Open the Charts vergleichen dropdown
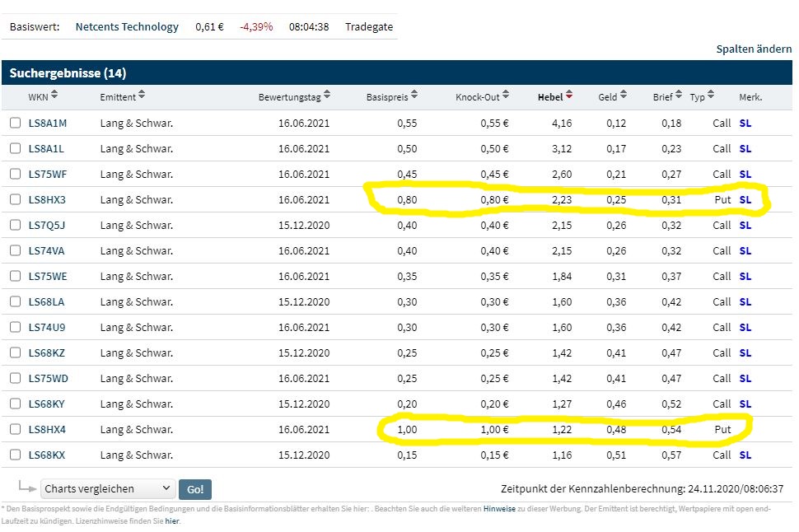The height and width of the screenshot is (532, 799). coord(108,488)
